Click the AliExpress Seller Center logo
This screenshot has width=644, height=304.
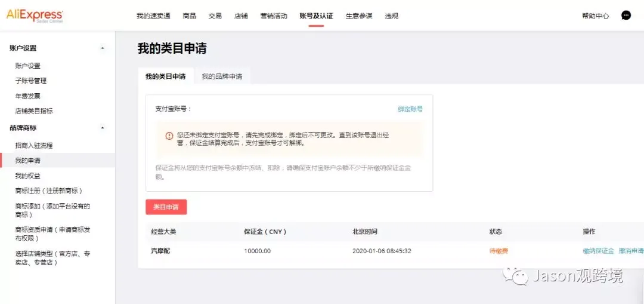coord(35,16)
